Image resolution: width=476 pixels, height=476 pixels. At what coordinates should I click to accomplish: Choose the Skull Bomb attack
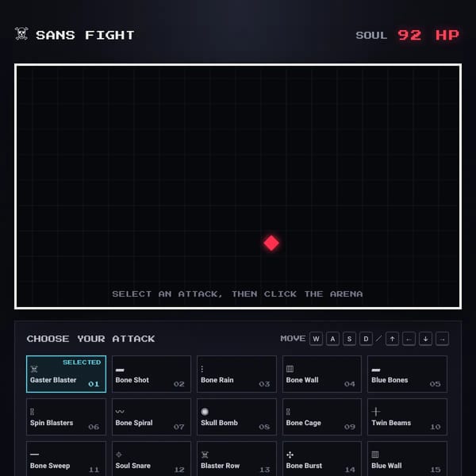click(236, 416)
